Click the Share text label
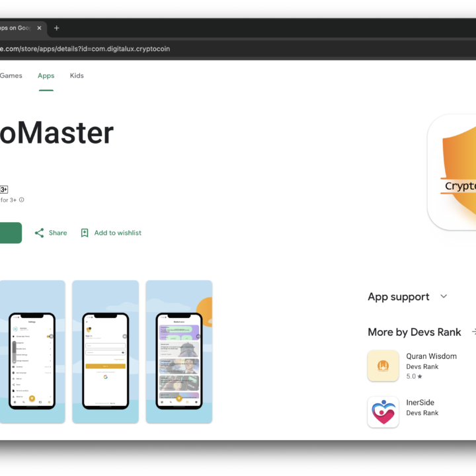 click(x=58, y=233)
